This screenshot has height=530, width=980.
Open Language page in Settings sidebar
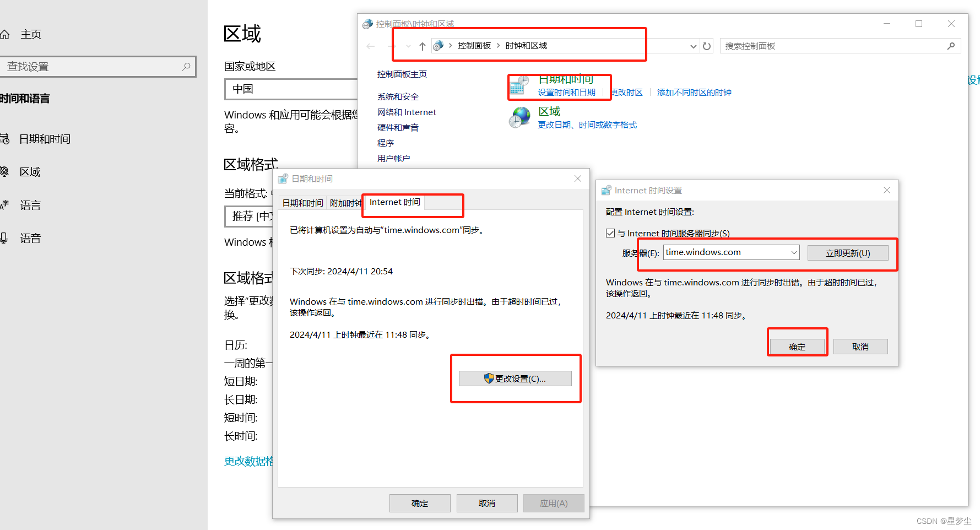click(x=30, y=205)
